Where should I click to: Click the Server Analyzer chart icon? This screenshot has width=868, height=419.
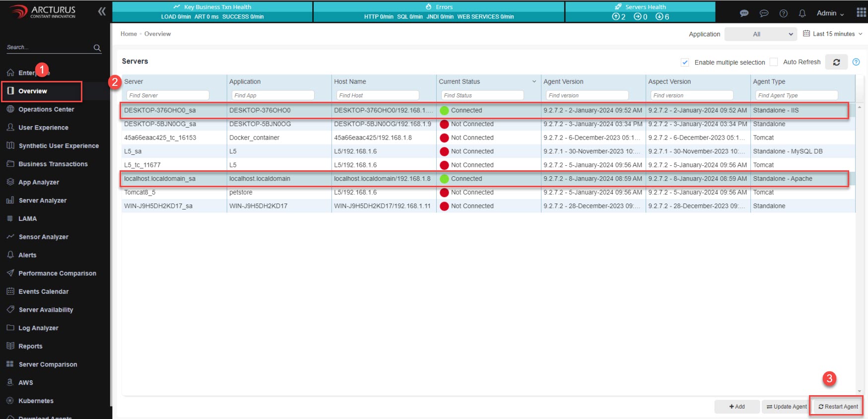point(10,200)
